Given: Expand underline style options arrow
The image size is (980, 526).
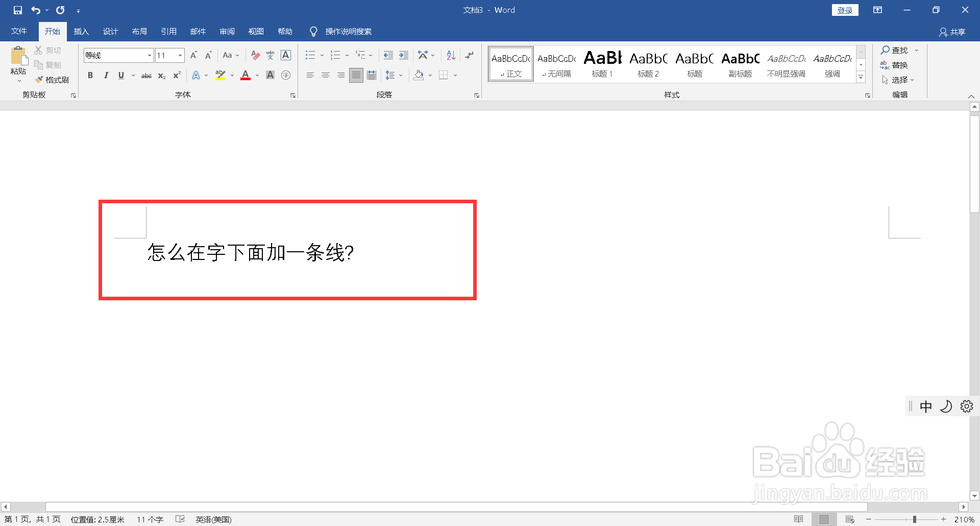Looking at the screenshot, I should tap(133, 75).
